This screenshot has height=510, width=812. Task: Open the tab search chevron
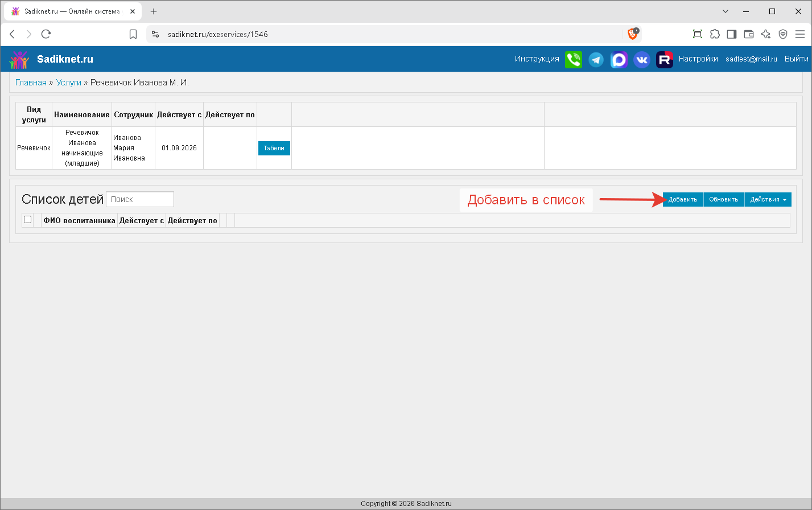[x=726, y=11]
